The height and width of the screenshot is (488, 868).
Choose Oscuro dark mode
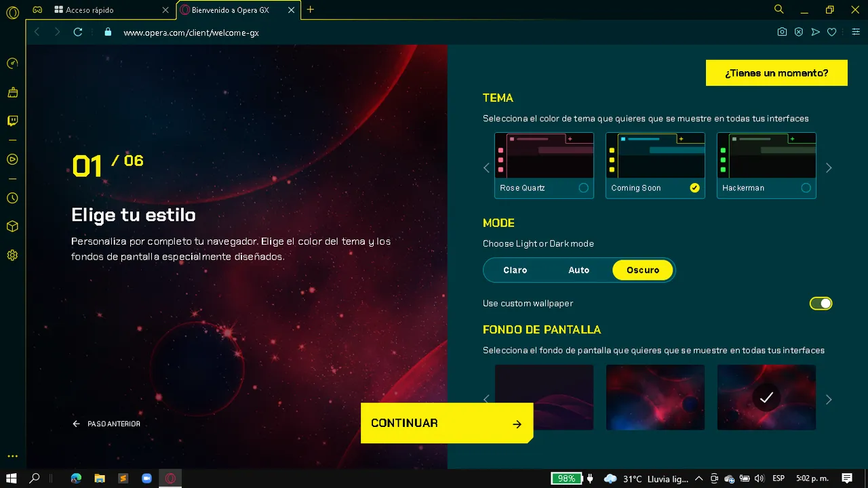click(x=642, y=270)
